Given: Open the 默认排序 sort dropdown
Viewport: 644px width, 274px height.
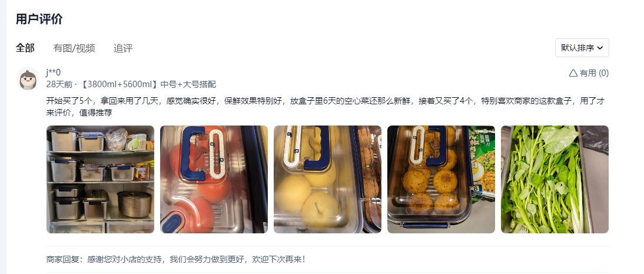Looking at the screenshot, I should (x=582, y=48).
